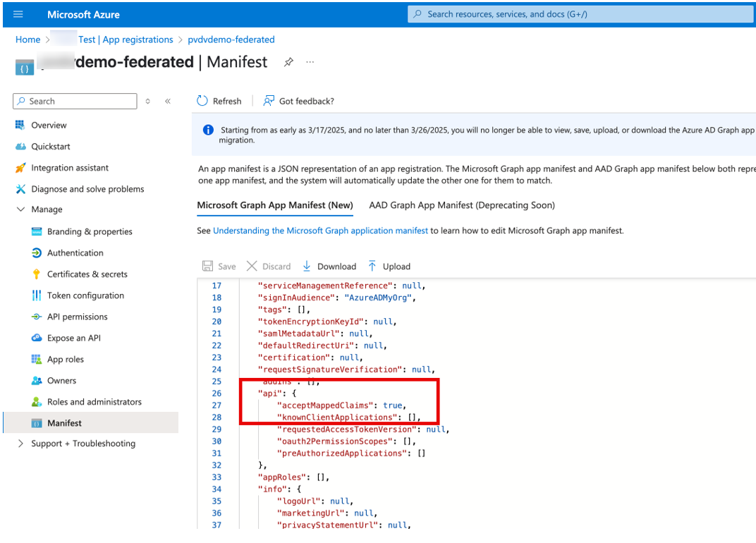
Task: Click the Refresh icon in command bar
Action: point(202,101)
